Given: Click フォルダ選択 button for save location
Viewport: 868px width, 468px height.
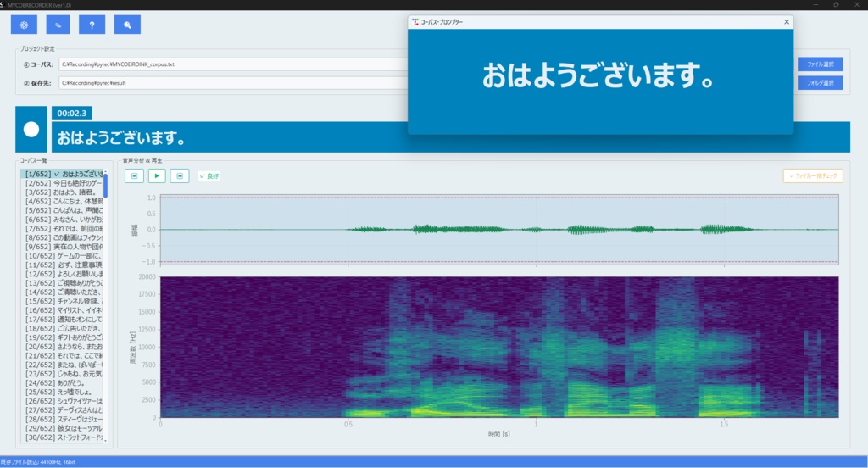Looking at the screenshot, I should tap(821, 83).
